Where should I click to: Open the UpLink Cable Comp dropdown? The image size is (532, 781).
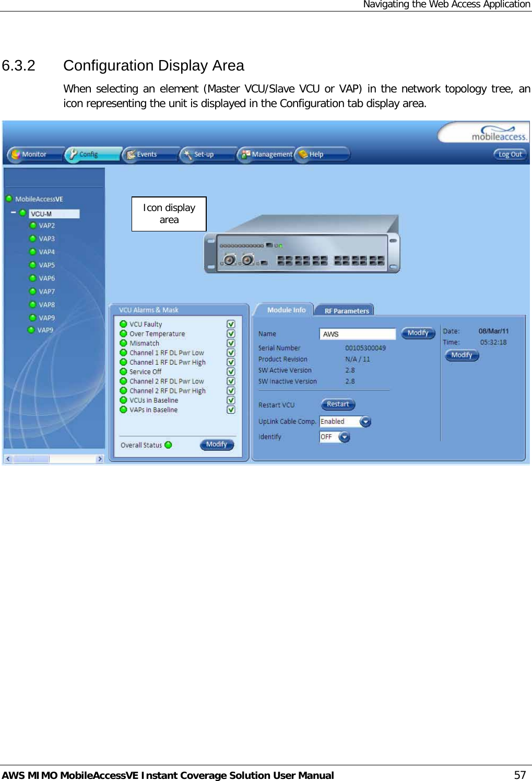[365, 422]
